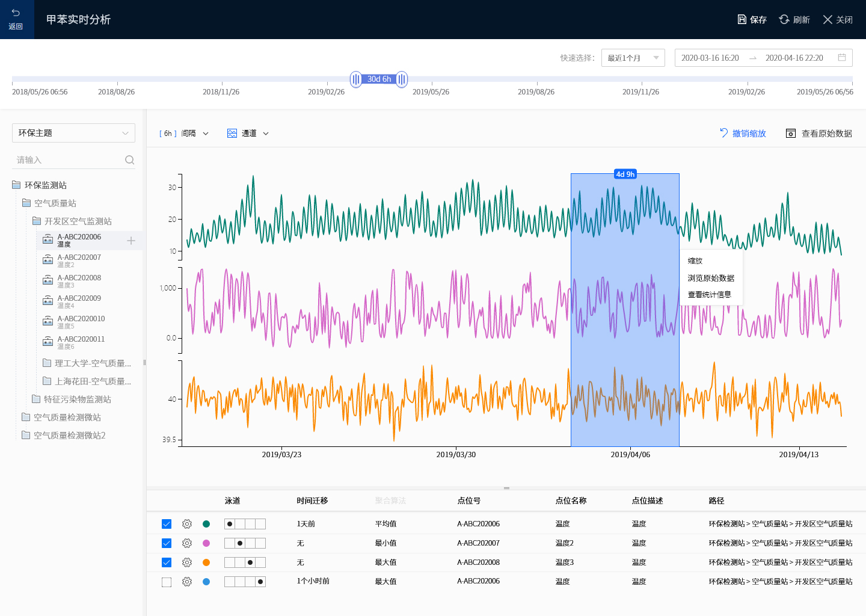Click the green color dot for 1天前 row

(206, 524)
